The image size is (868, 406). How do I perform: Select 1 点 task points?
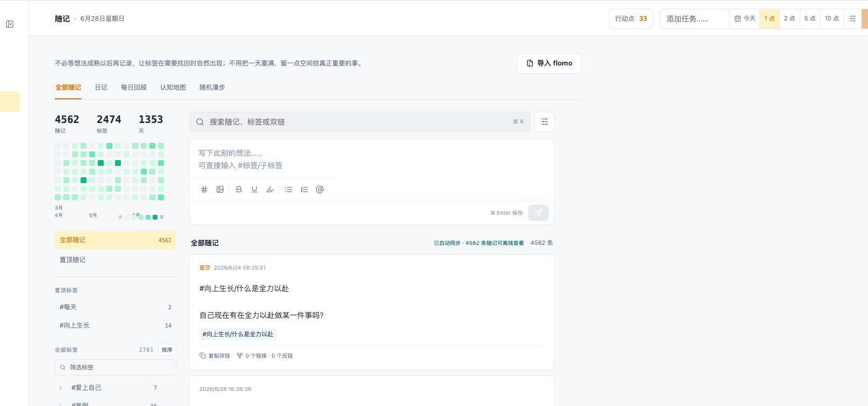(770, 18)
